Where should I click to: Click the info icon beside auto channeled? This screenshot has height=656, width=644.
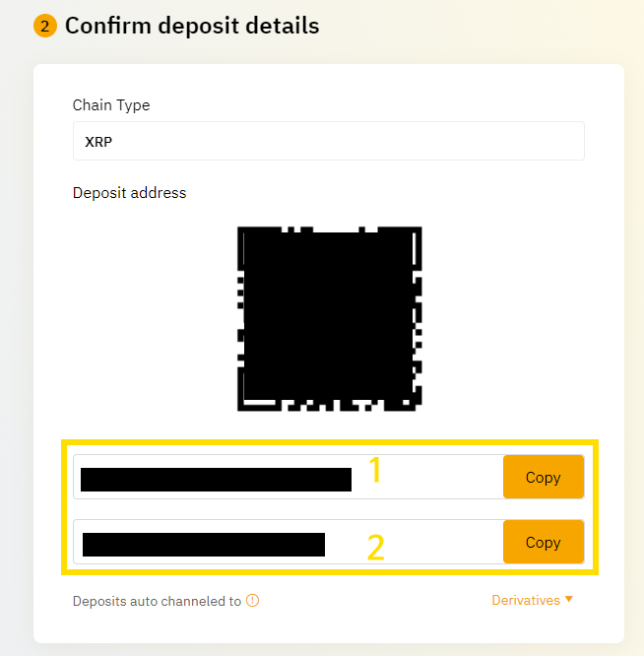tap(252, 601)
